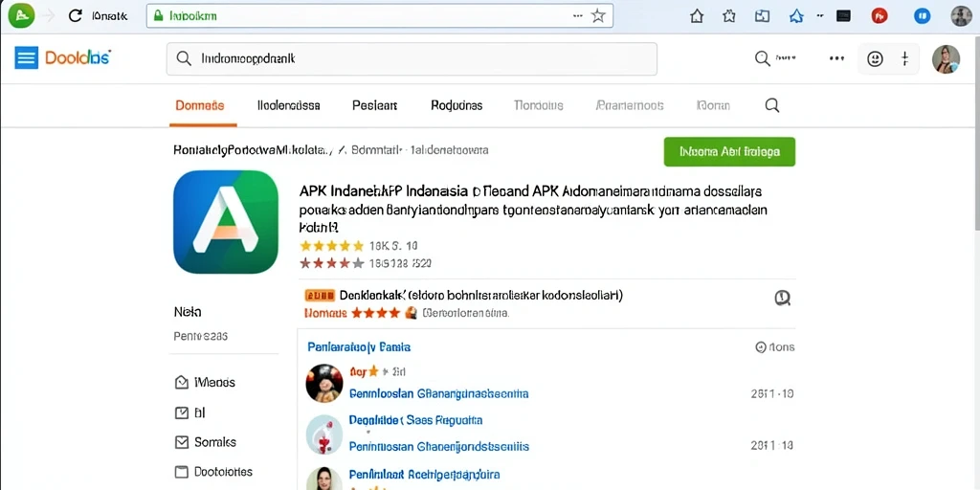Image resolution: width=980 pixels, height=490 pixels.
Task: Click the blue circular extension icon
Action: pyautogui.click(x=922, y=16)
